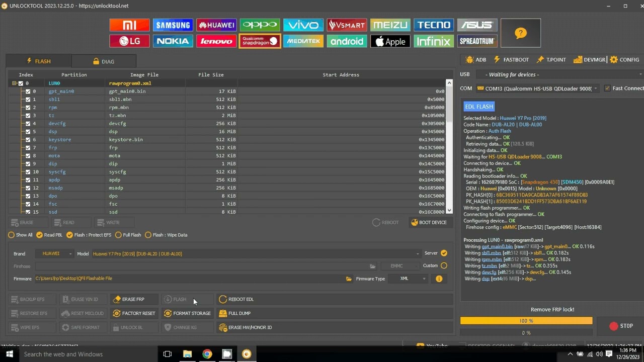Click the STOP button
This screenshot has height=362, width=644.
(621, 326)
